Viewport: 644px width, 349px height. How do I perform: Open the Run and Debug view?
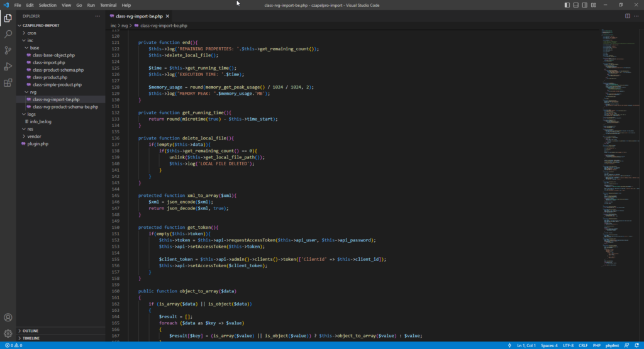[x=8, y=67]
